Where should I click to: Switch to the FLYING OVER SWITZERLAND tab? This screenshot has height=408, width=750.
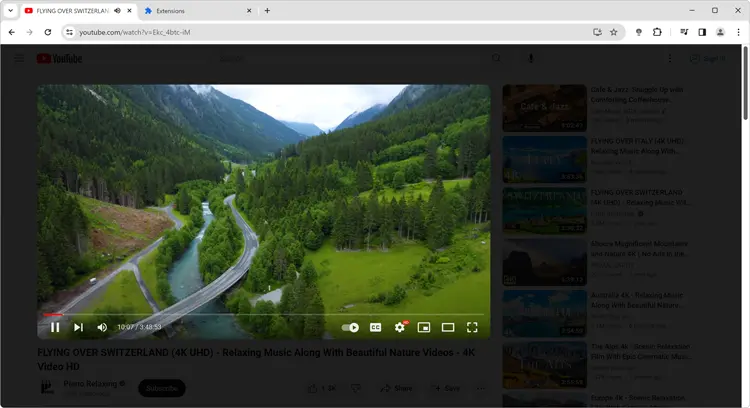click(x=72, y=11)
